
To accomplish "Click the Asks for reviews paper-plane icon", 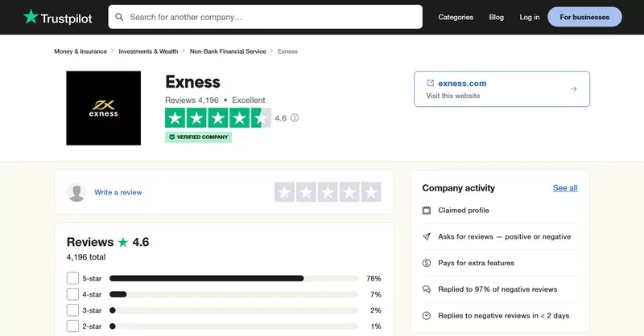I will tap(427, 236).
